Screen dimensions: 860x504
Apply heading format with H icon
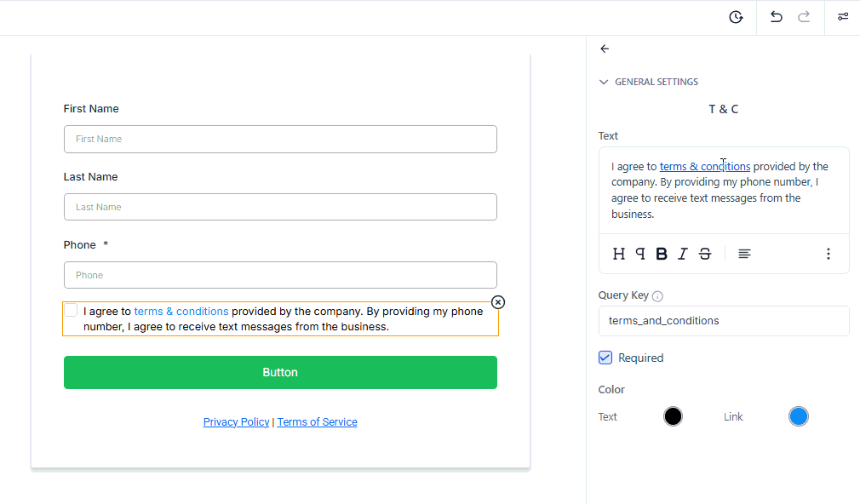click(619, 254)
